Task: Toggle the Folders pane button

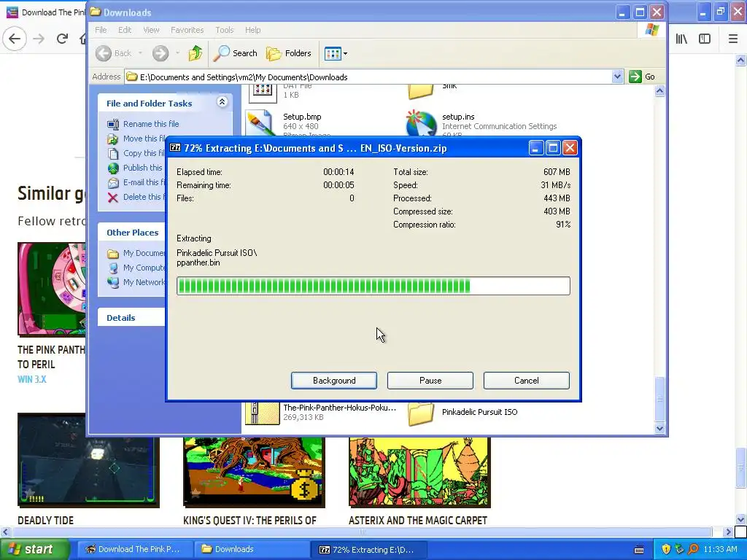Action: tap(289, 53)
